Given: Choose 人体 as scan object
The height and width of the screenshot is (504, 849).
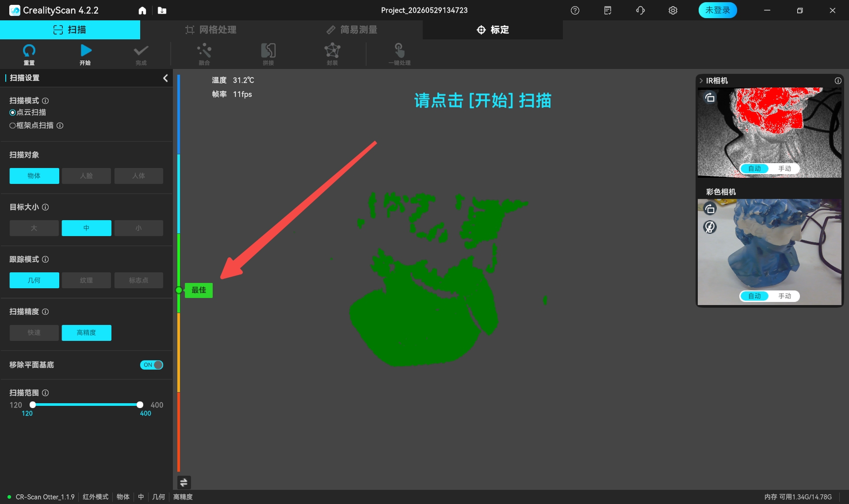Looking at the screenshot, I should (138, 176).
